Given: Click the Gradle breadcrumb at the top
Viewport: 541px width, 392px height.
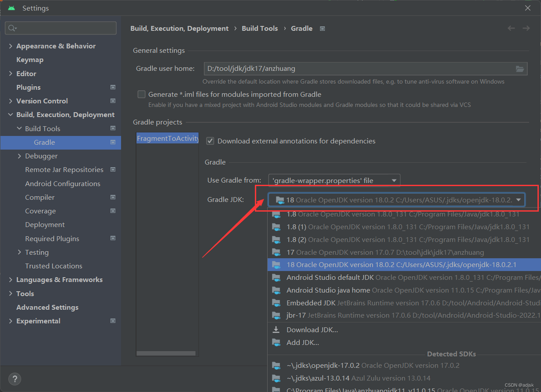Looking at the screenshot, I should coord(302,28).
